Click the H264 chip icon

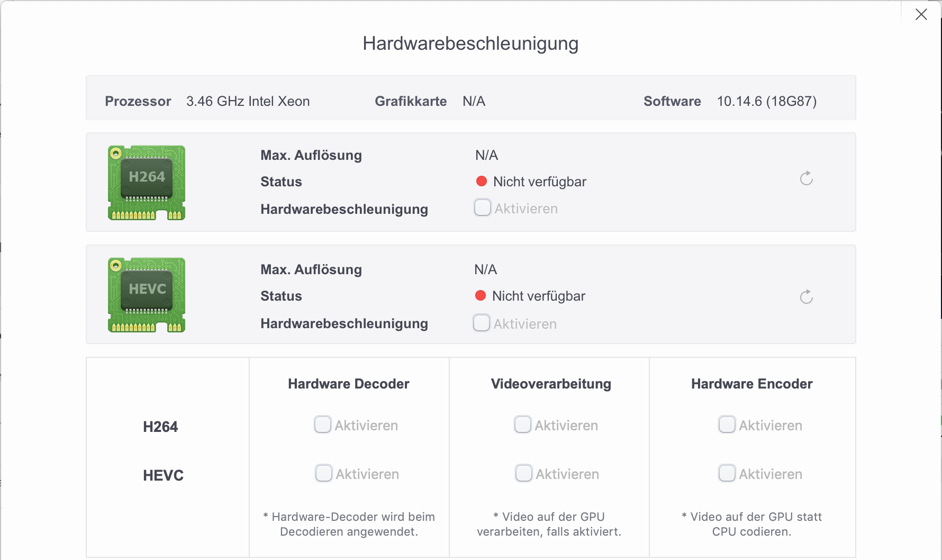click(147, 182)
